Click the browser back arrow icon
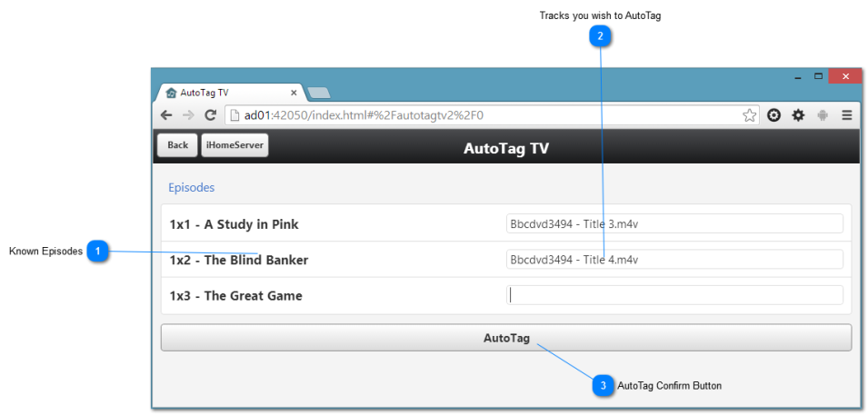The image size is (868, 415). (166, 115)
